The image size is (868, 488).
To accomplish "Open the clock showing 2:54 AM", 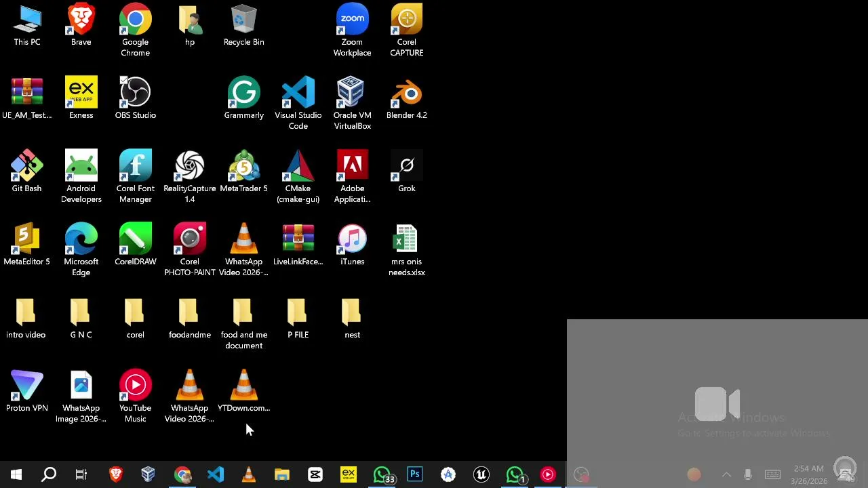I will click(808, 474).
